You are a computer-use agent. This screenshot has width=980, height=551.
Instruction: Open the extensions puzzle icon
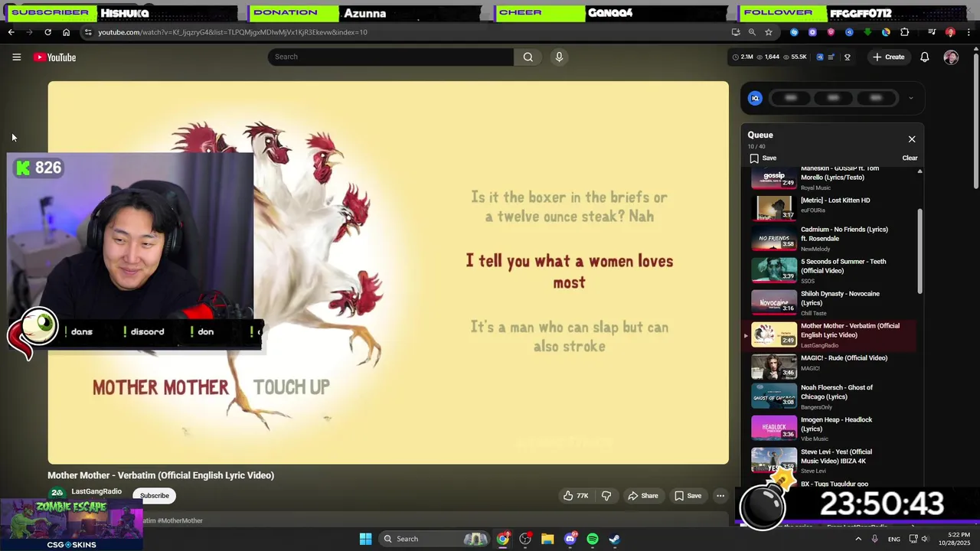(905, 32)
